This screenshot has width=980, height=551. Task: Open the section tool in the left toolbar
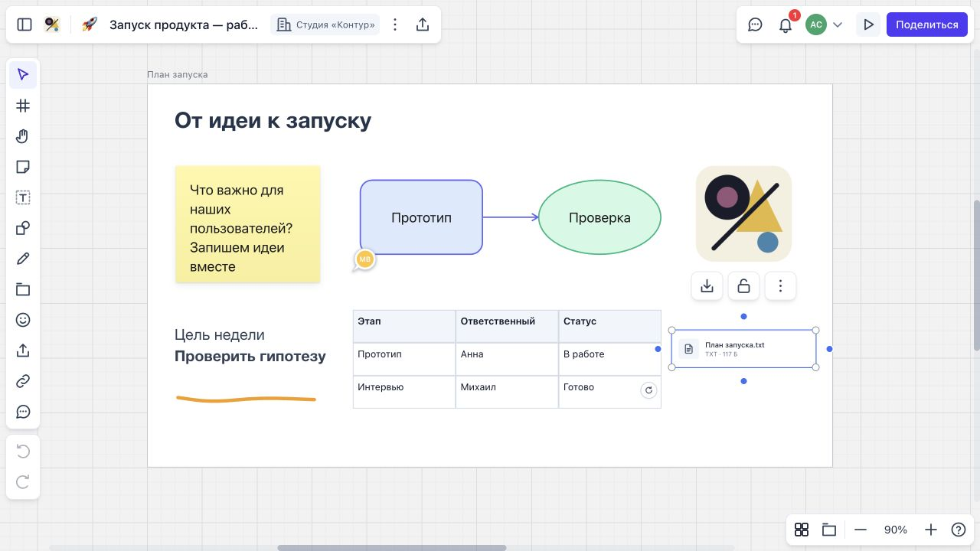click(x=23, y=289)
